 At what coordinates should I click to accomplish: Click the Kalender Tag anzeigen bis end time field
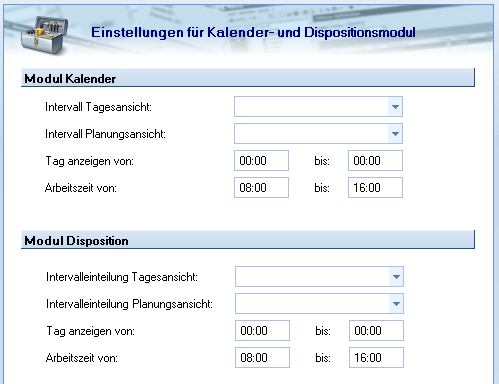pos(375,161)
